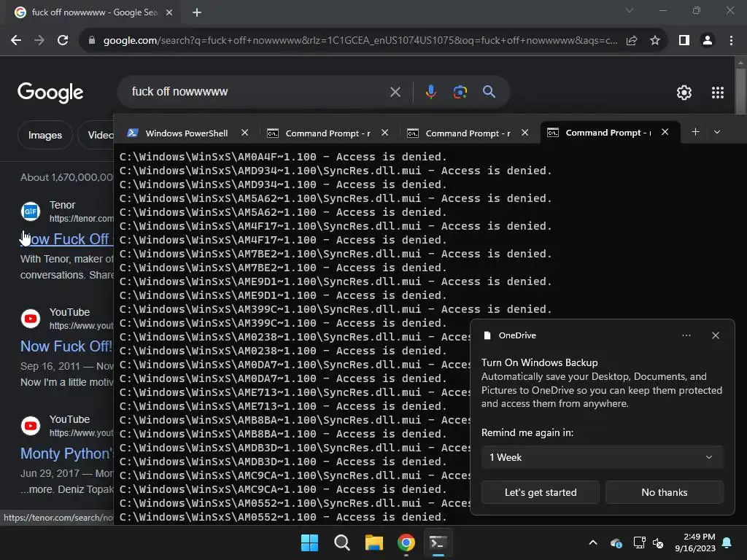The width and height of the screenshot is (747, 560).
Task: Click No thanks in OneDrive prompt
Action: (x=664, y=492)
